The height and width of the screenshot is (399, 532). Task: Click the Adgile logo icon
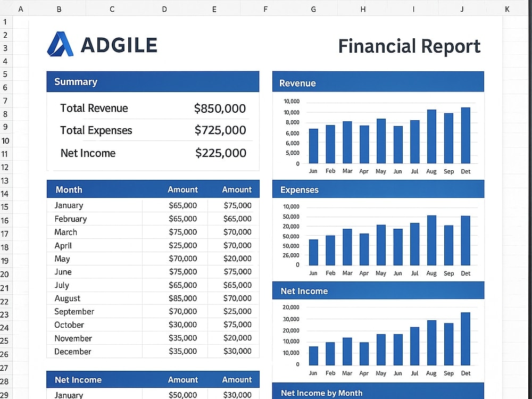pos(60,44)
